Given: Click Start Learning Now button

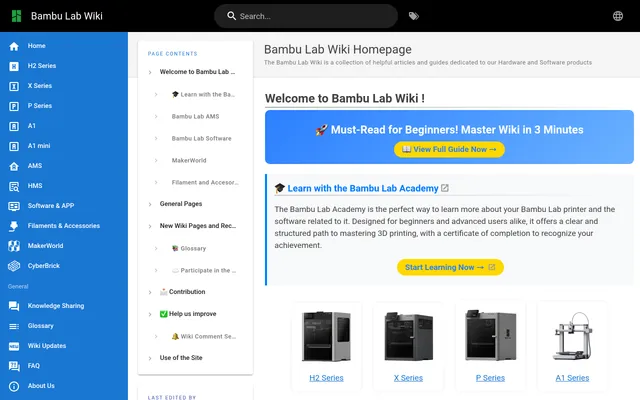Looking at the screenshot, I should (x=450, y=267).
